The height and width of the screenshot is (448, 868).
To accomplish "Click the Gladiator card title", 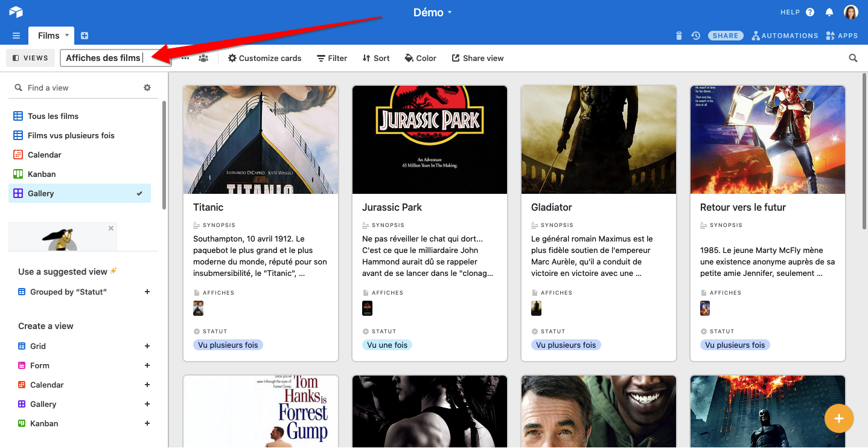I will [552, 207].
